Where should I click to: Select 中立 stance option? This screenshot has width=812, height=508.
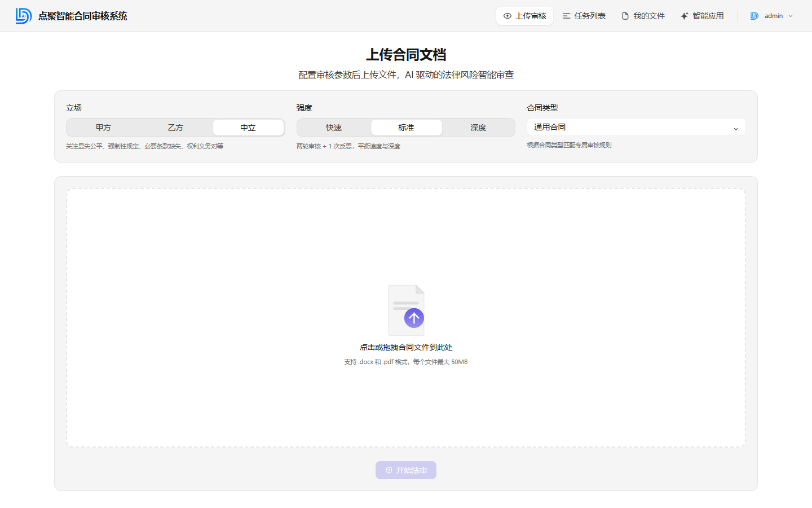click(x=248, y=128)
